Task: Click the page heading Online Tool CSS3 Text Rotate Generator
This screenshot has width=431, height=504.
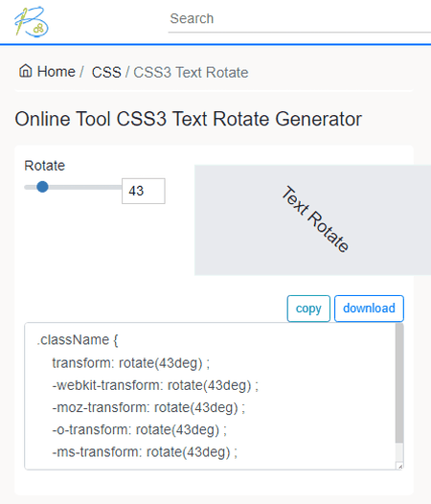Action: pyautogui.click(x=189, y=119)
